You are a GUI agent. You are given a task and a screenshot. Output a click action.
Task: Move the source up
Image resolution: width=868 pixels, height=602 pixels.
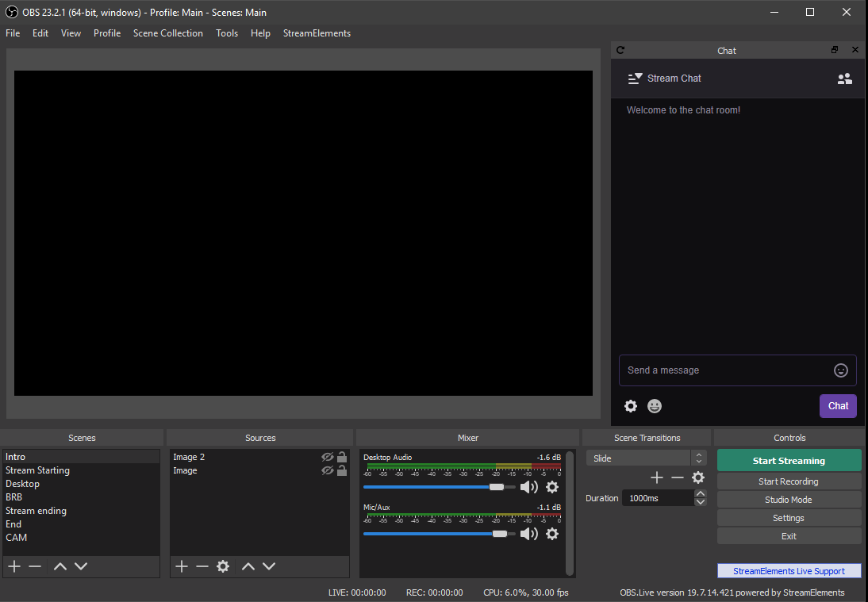[248, 566]
